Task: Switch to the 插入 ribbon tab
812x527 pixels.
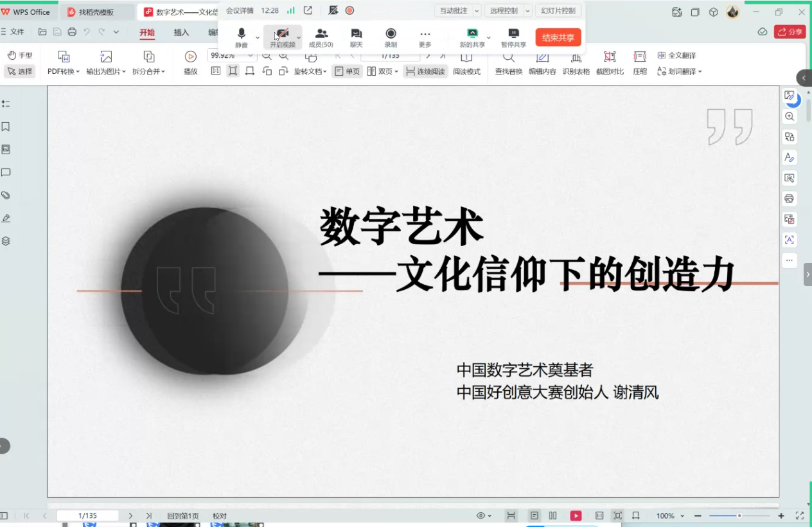Action: tap(181, 32)
